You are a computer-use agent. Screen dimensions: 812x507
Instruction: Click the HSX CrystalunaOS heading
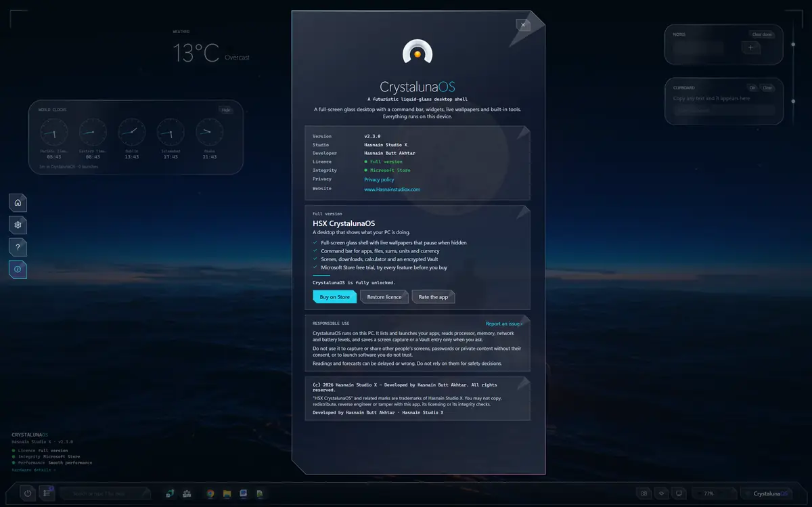344,223
